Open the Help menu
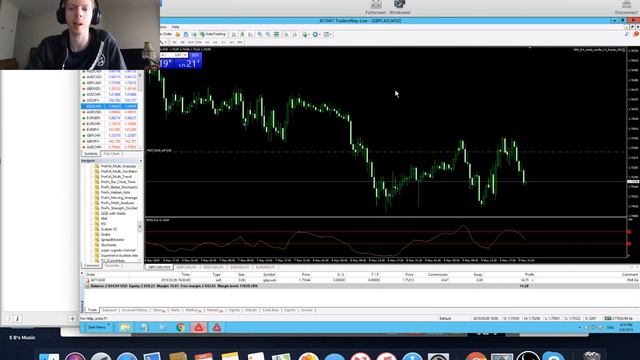640x360 pixels. click(x=176, y=27)
